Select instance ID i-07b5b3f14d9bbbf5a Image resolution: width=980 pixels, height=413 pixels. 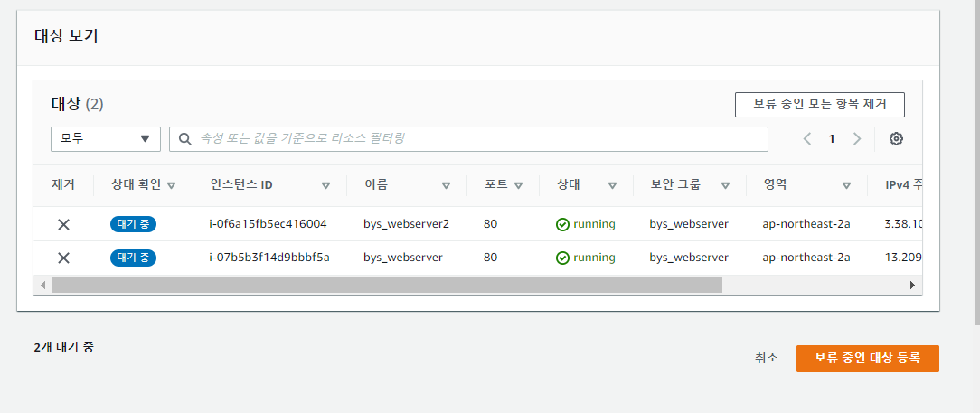pos(269,258)
